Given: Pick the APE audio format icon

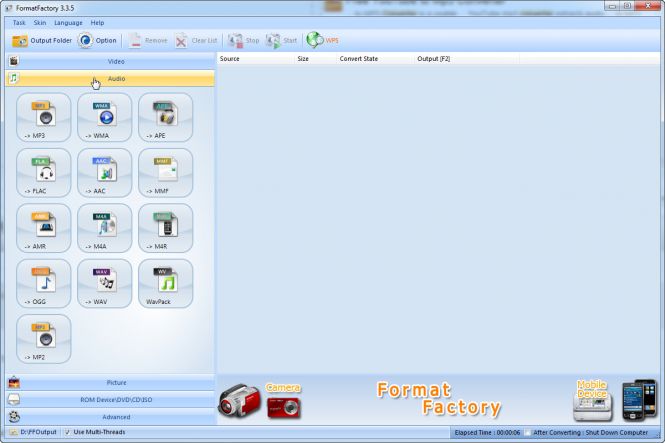Looking at the screenshot, I should tap(165, 116).
